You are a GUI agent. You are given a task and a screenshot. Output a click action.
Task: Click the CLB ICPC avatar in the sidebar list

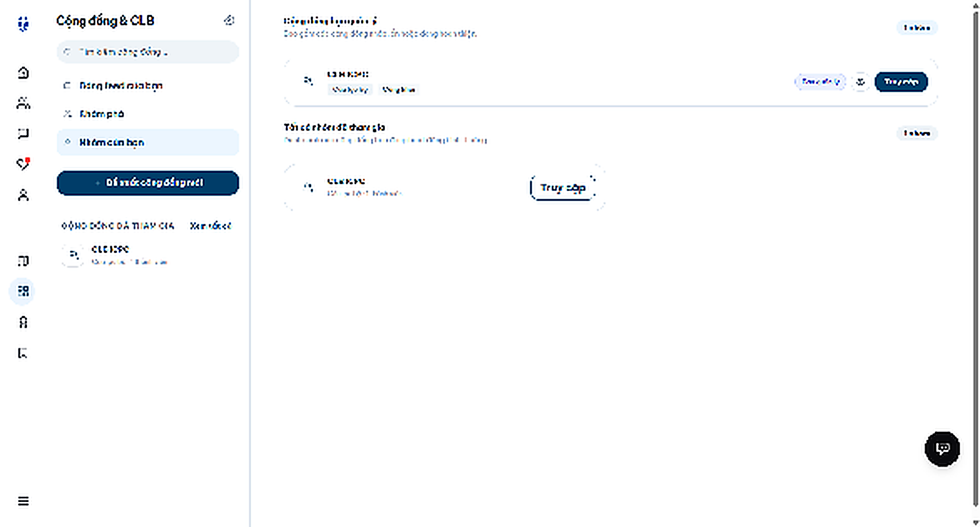(x=73, y=255)
